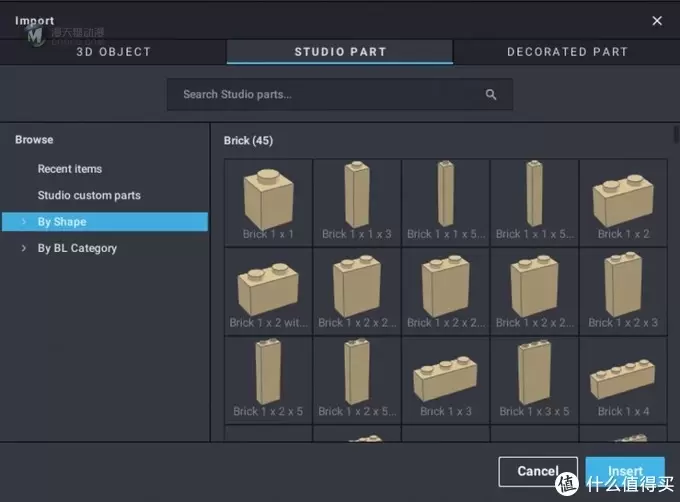Image resolution: width=680 pixels, height=502 pixels.
Task: Click the search magnifier icon
Action: (490, 95)
